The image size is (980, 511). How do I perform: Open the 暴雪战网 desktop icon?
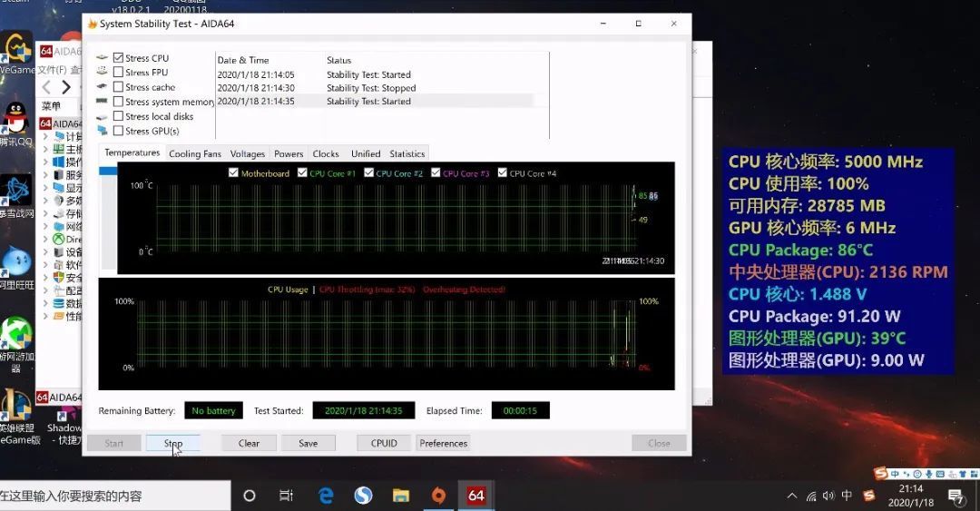pyautogui.click(x=16, y=196)
